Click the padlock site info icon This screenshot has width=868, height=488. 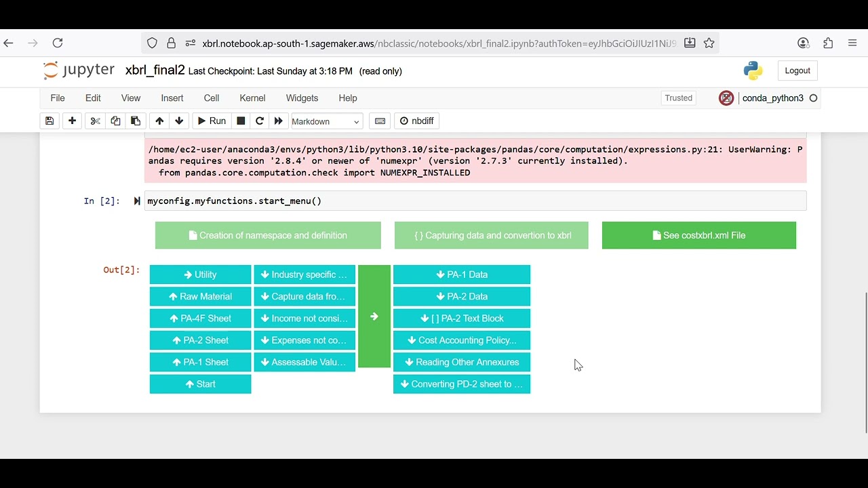click(171, 43)
